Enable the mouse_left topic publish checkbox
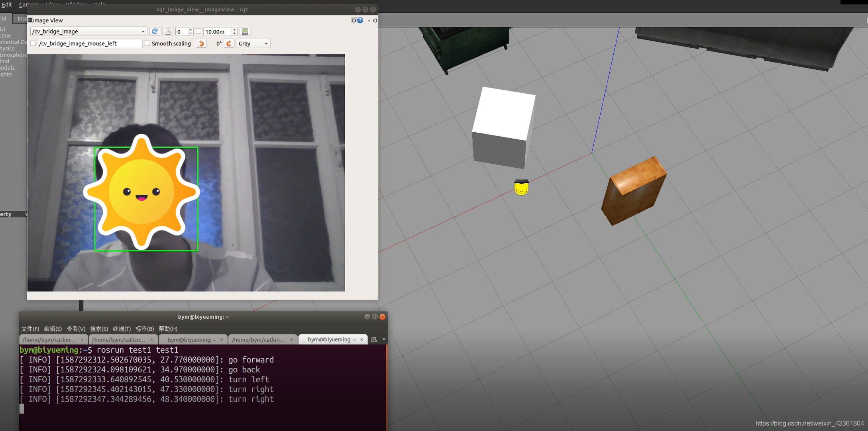The width and height of the screenshot is (868, 431). 33,43
